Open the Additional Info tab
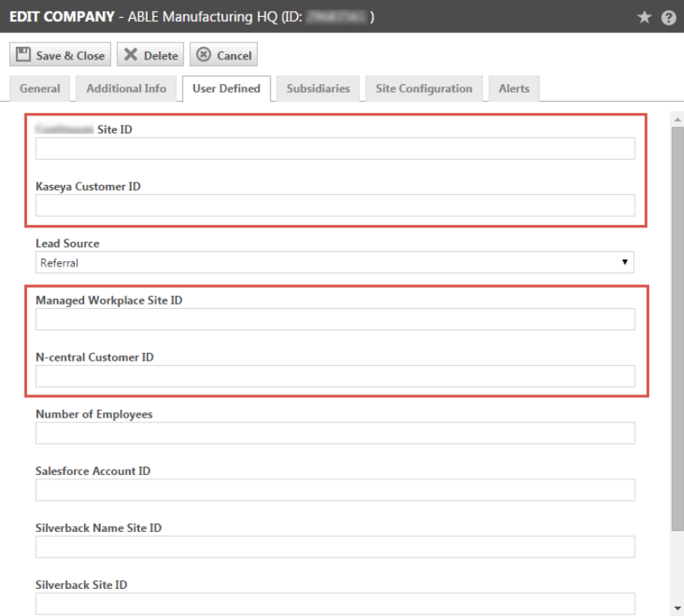Screen dimensions: 684x616 [126, 88]
